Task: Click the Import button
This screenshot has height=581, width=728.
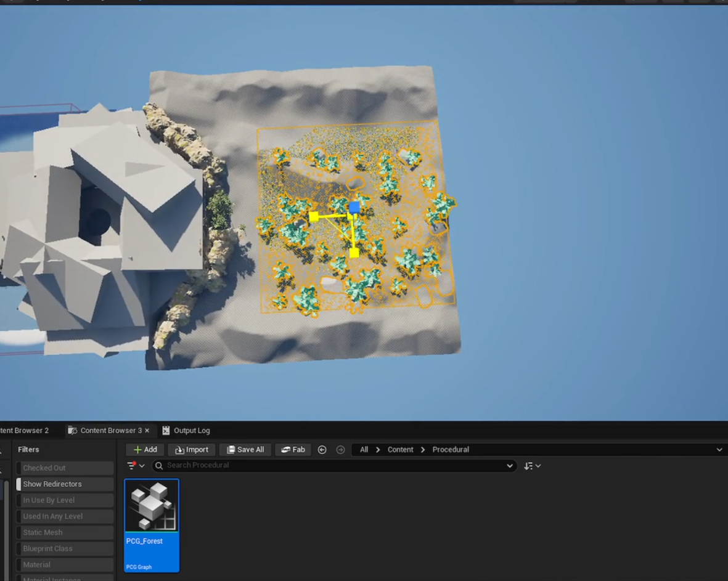Action: pyautogui.click(x=191, y=450)
